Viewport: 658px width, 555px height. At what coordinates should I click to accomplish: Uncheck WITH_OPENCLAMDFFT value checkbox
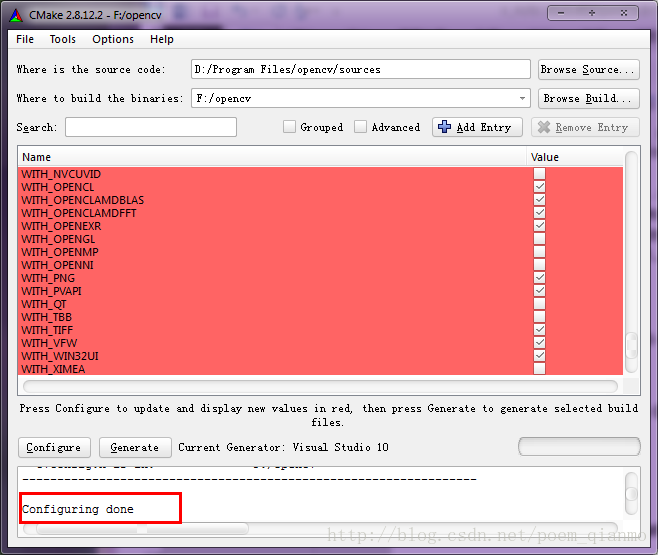coord(539,213)
